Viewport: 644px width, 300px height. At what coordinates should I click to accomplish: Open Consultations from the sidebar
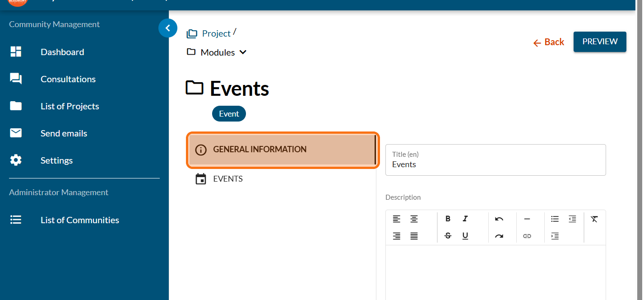click(x=68, y=79)
